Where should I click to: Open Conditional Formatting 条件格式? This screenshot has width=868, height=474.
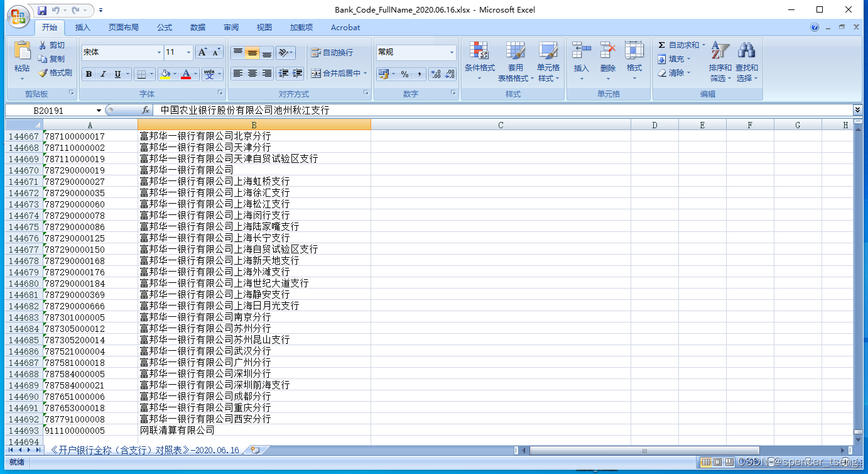tap(480, 62)
